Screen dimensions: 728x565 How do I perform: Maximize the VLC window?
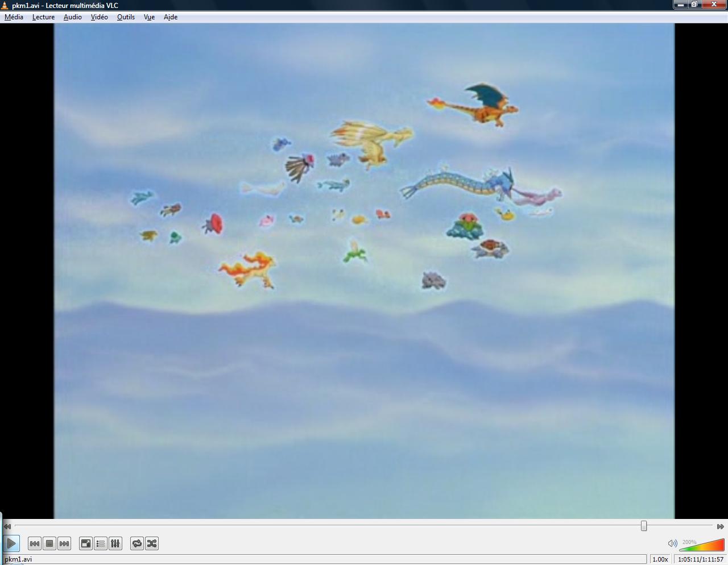click(x=694, y=5)
